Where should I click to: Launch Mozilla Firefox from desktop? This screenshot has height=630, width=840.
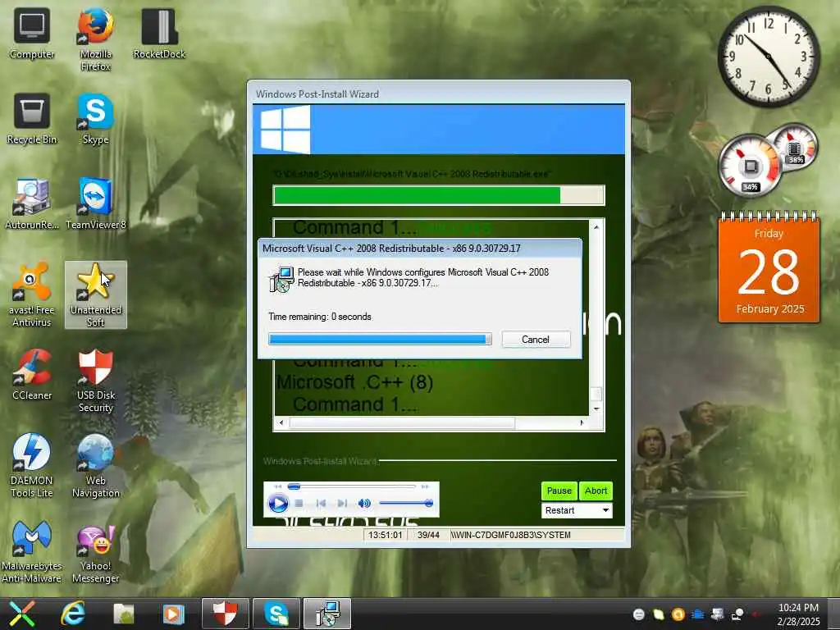pos(96,39)
